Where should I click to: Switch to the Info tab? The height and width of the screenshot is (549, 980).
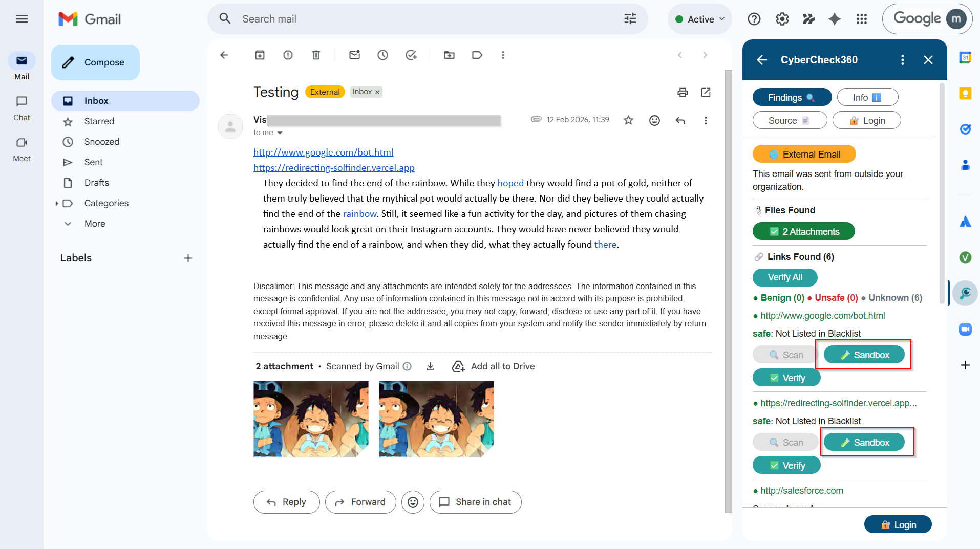pos(867,97)
